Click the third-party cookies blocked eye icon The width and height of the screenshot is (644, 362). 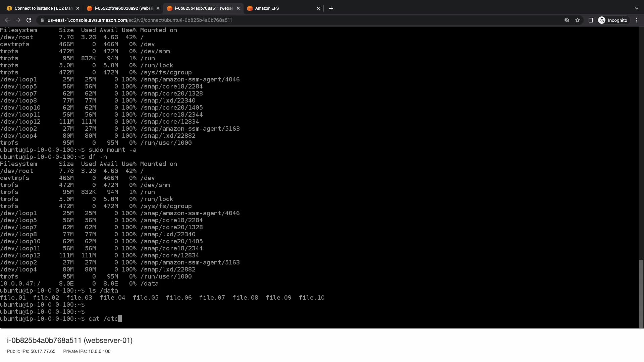[567, 20]
